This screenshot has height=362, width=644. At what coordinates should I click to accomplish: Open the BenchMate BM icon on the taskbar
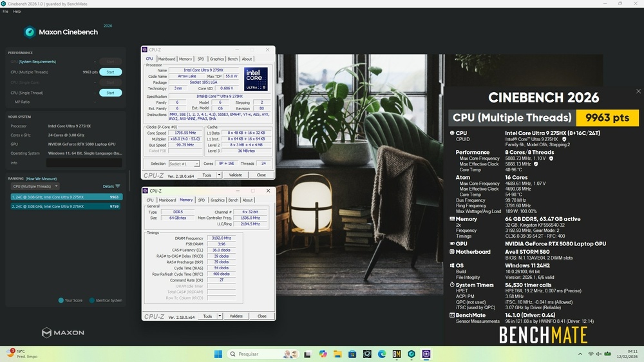click(x=396, y=354)
